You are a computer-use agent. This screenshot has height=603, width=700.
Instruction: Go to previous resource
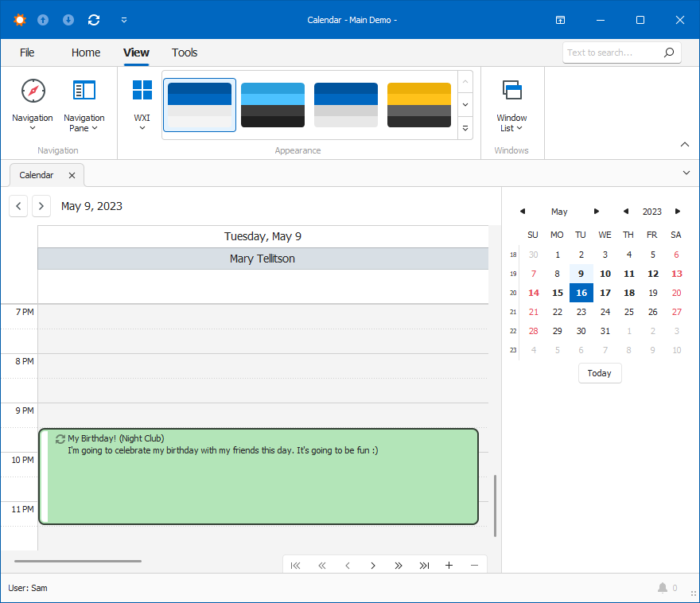[x=348, y=566]
